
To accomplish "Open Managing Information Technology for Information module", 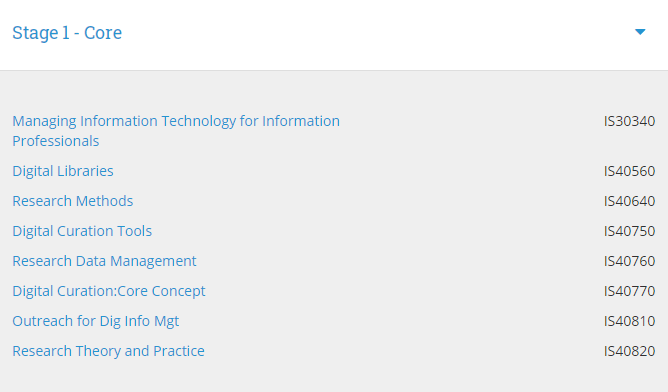I will click(x=176, y=121).
